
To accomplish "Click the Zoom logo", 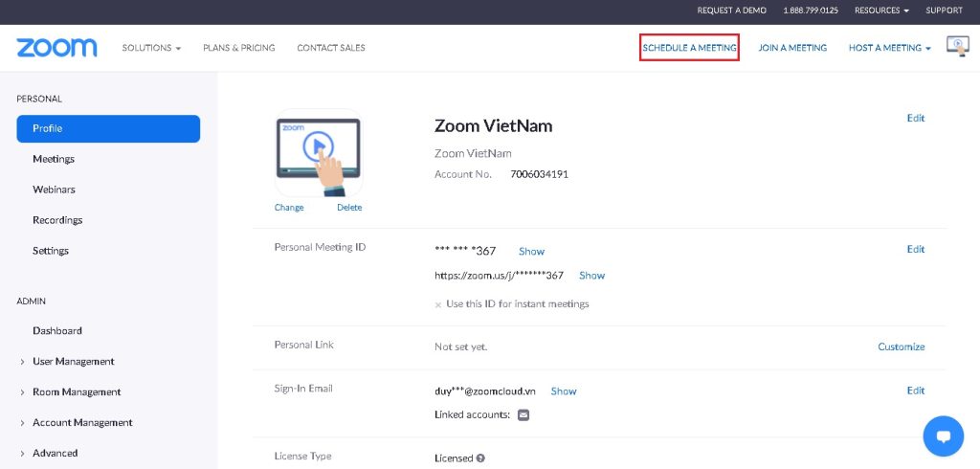I will pyautogui.click(x=56, y=48).
